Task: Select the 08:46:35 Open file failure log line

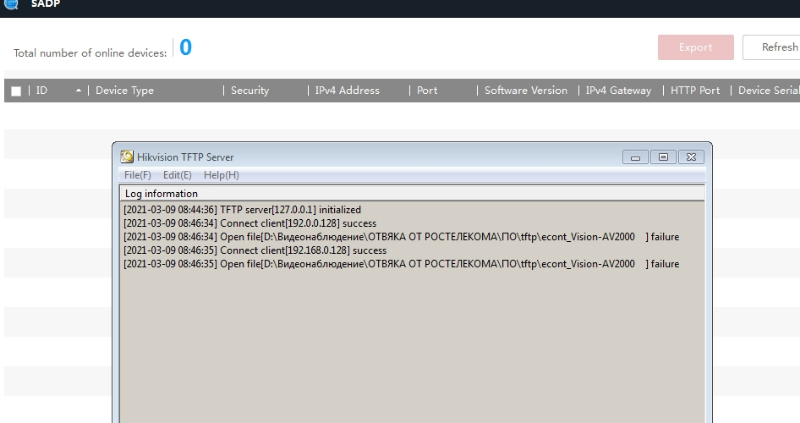Action: [x=401, y=264]
